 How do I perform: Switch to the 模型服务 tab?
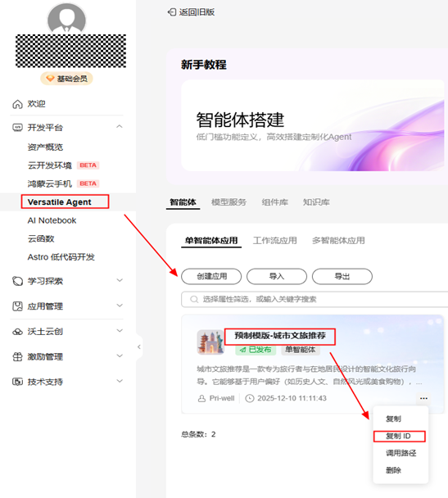(229, 202)
